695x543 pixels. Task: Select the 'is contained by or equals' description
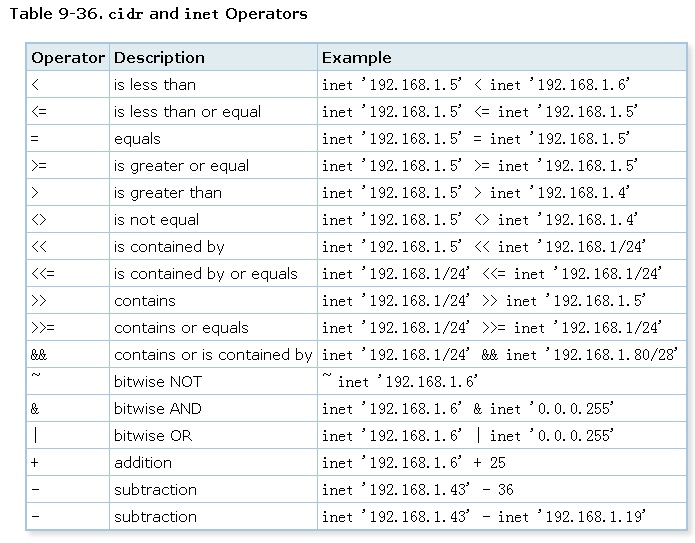tap(205, 274)
